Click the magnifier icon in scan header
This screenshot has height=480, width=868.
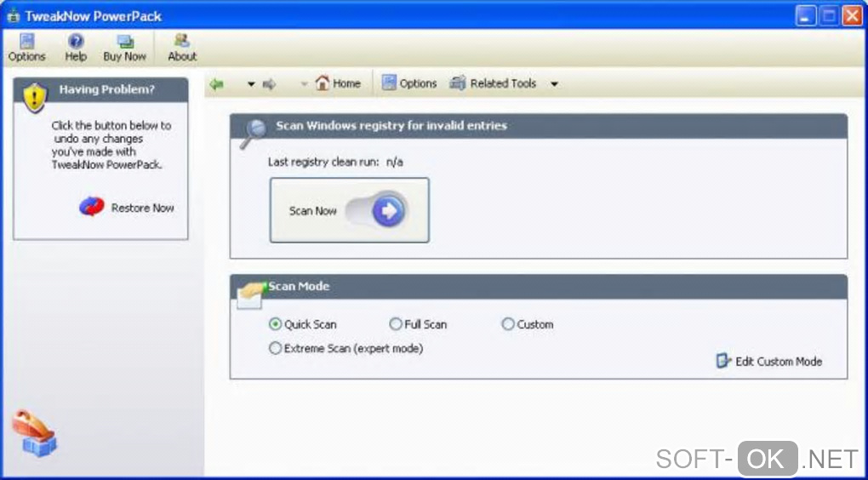coord(253,134)
